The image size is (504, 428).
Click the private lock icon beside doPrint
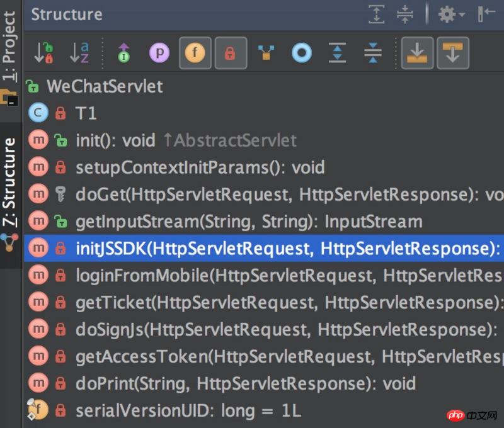(60, 383)
